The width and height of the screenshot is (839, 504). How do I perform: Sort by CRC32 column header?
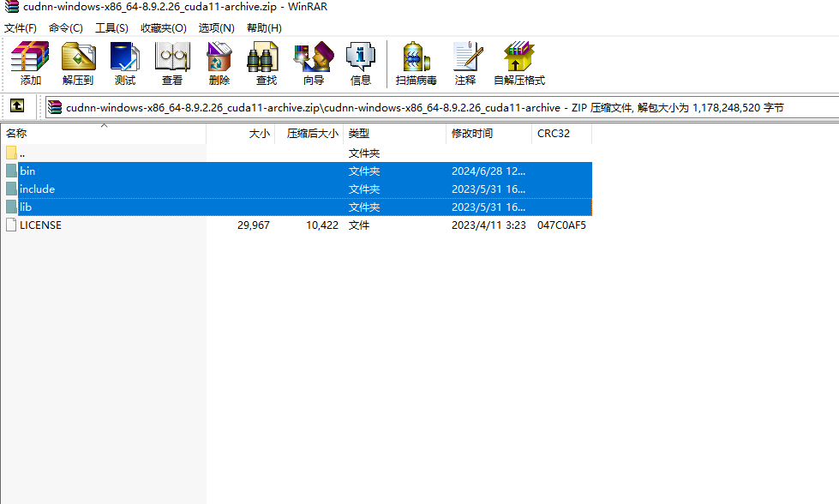pyautogui.click(x=562, y=134)
